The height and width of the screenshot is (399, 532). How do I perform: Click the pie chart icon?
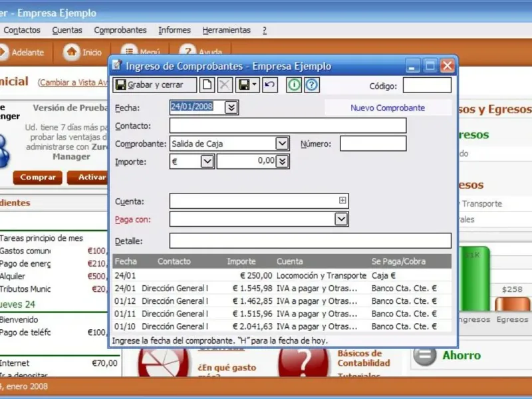tap(164, 362)
